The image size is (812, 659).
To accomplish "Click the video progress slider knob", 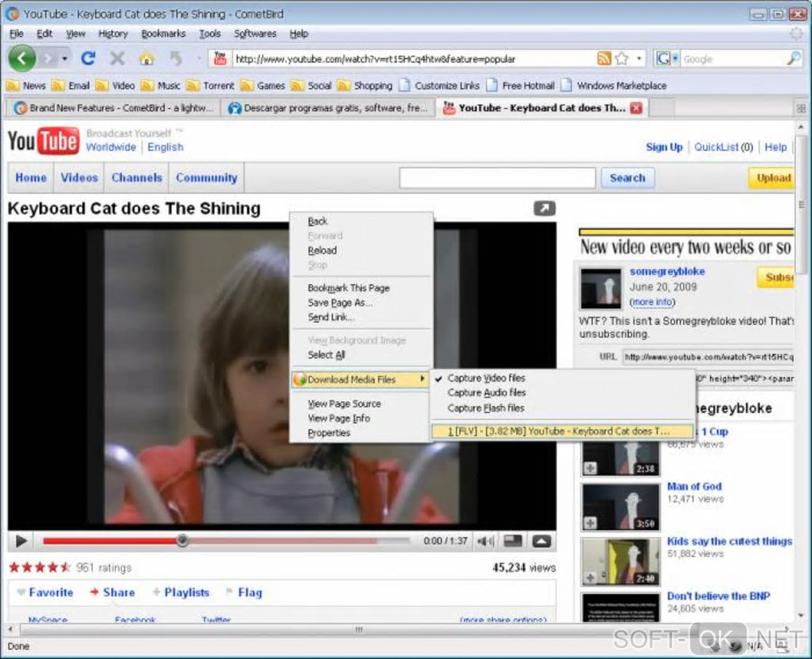I will [x=182, y=541].
